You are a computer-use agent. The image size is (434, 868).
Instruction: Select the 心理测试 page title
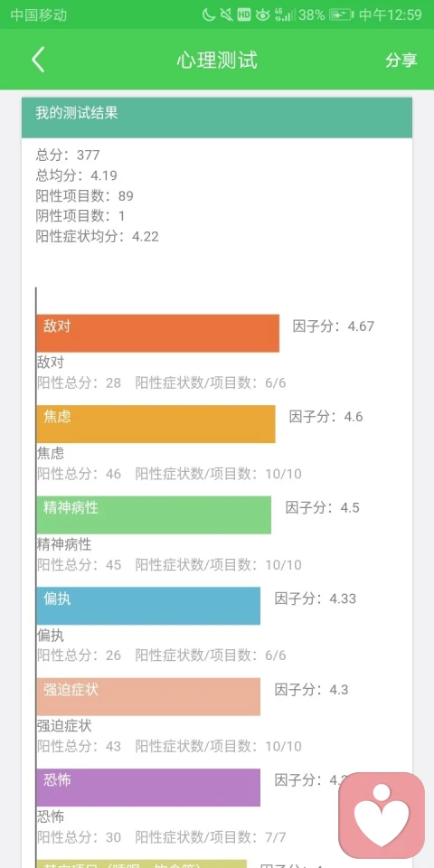(x=217, y=60)
